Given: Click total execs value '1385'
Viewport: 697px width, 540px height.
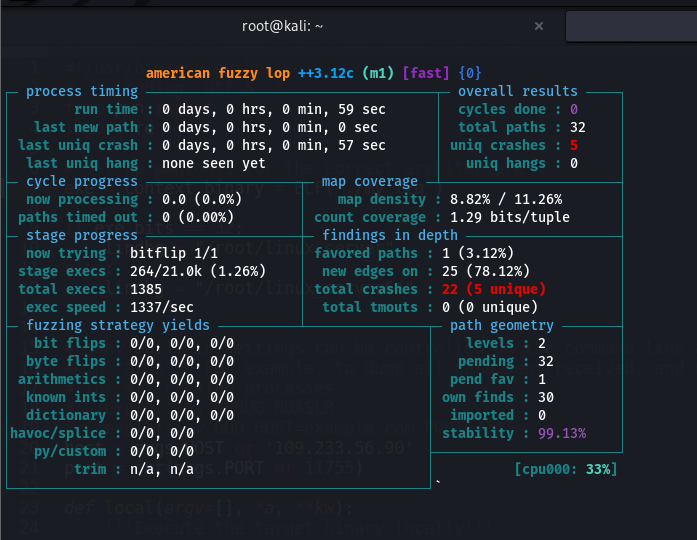Looking at the screenshot, I should coord(146,289).
